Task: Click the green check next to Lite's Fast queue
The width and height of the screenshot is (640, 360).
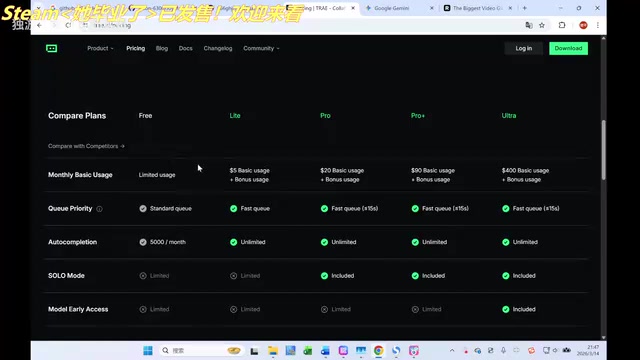Action: (x=233, y=209)
